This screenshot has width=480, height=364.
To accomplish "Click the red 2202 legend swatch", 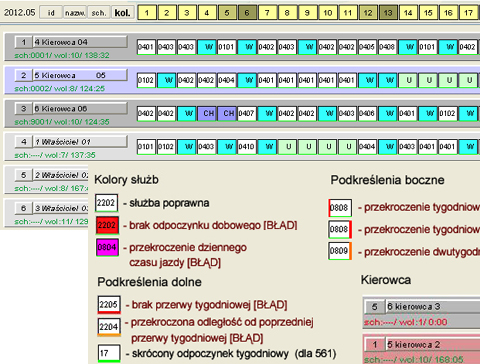I will [107, 225].
